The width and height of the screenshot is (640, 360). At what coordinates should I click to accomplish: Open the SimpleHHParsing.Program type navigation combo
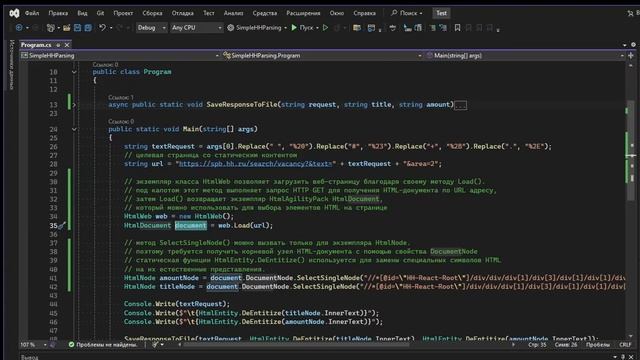(x=322, y=56)
